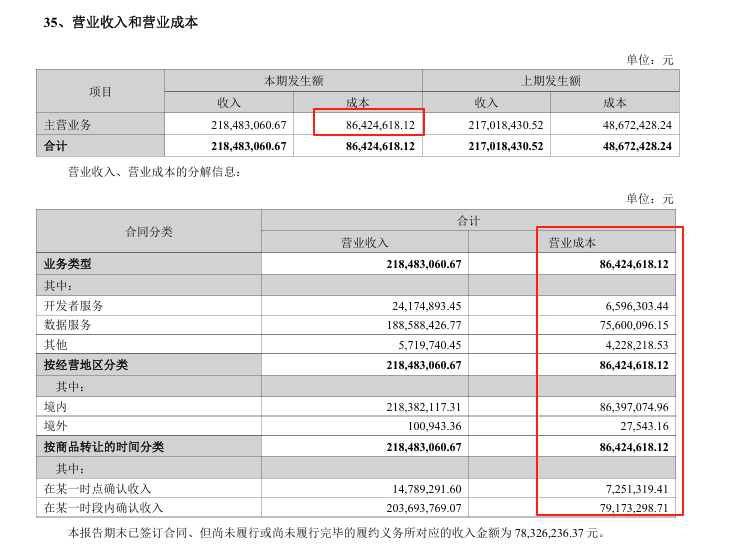Click the 本期发生额 column header
The image size is (733, 549).
(293, 80)
